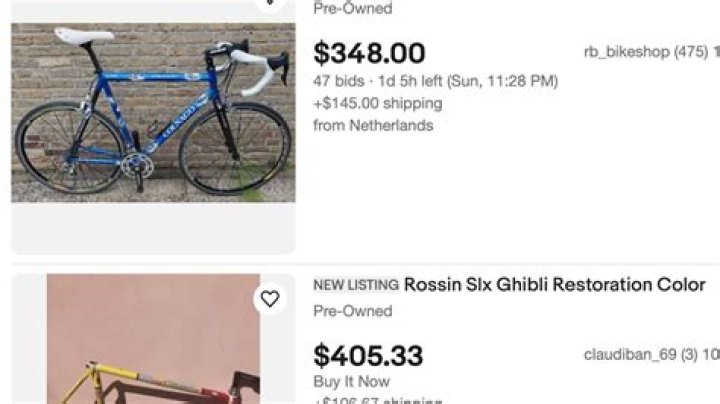
Task: Open Rossin Slx Ghibli Restoration Color listing
Action: tap(555, 285)
